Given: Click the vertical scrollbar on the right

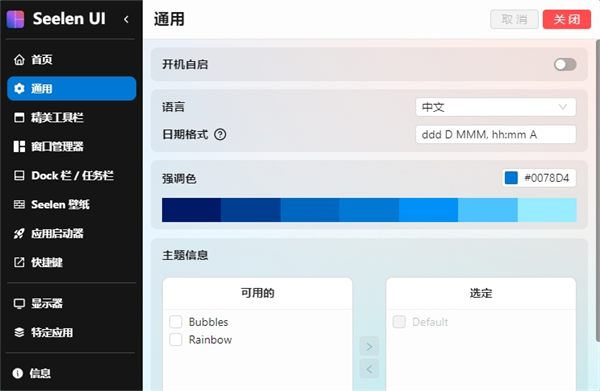Looking at the screenshot, I should point(598,191).
